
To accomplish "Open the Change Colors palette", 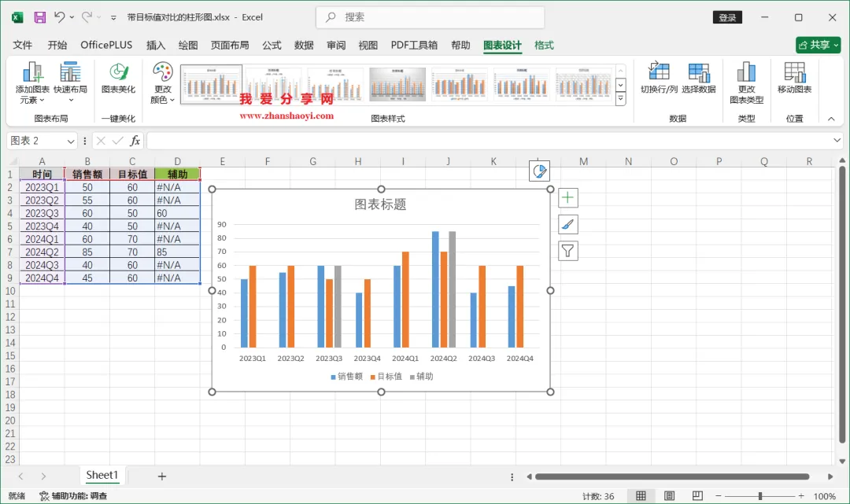I will [x=163, y=83].
